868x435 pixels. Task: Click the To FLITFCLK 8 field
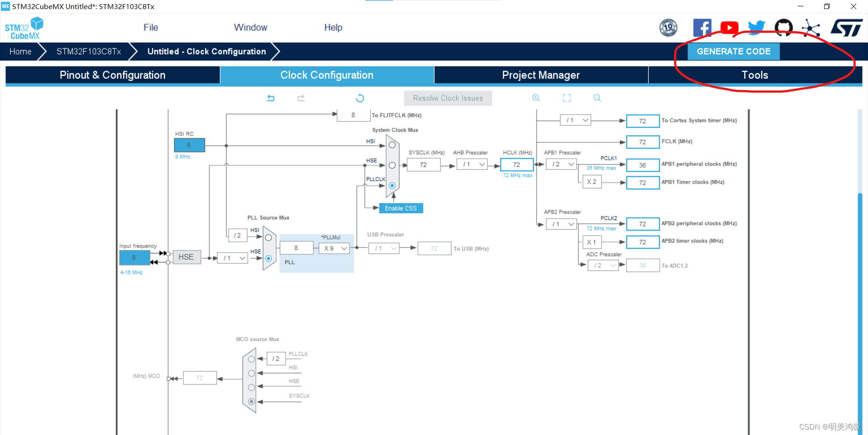click(x=353, y=115)
